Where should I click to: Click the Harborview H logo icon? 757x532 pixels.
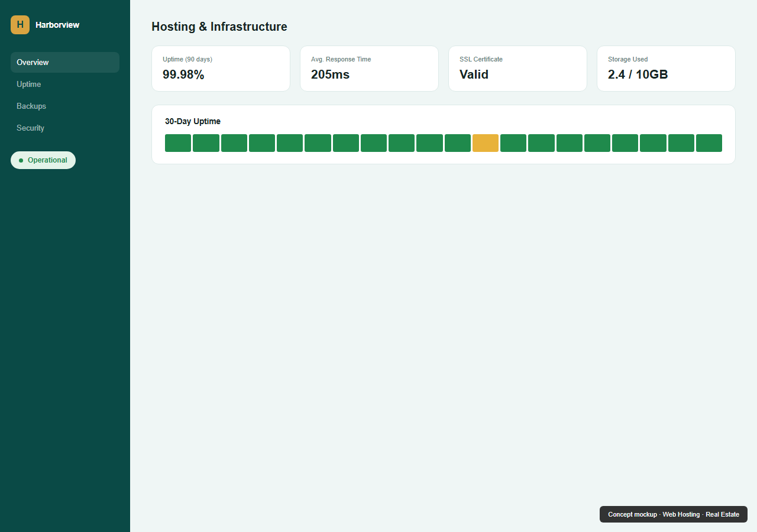[x=20, y=25]
